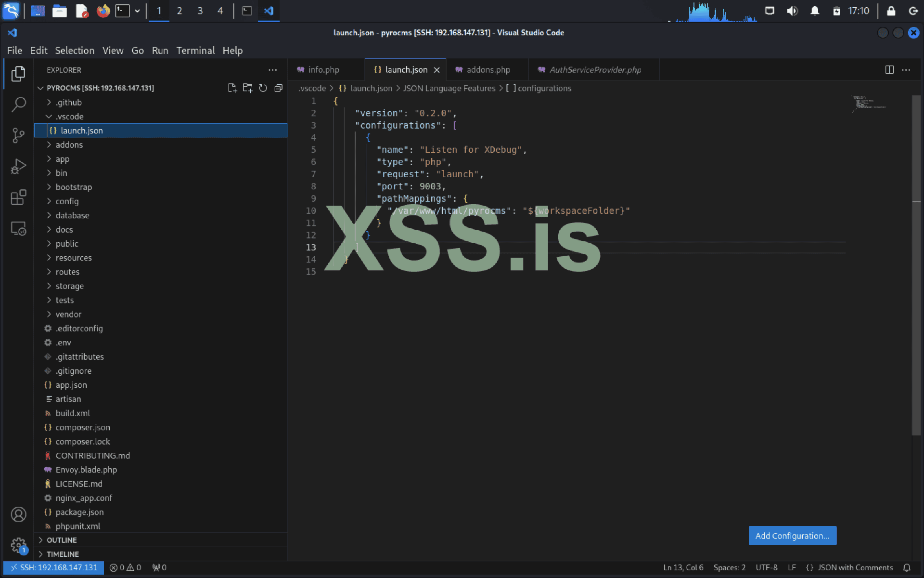
Task: Open the Search view in activity bar
Action: (18, 105)
